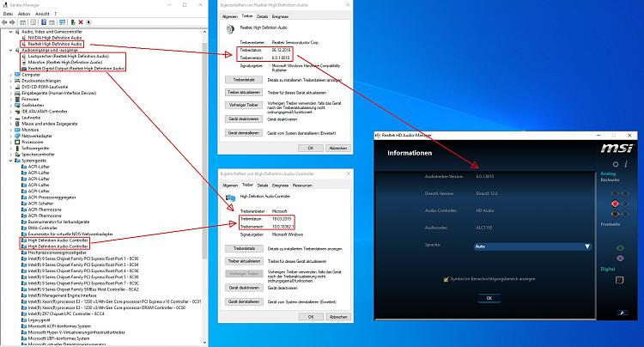644x347 pixels.
Task: Select 'Lautsprecher (Realtek High Definition Audio)' entry
Action: pos(68,57)
